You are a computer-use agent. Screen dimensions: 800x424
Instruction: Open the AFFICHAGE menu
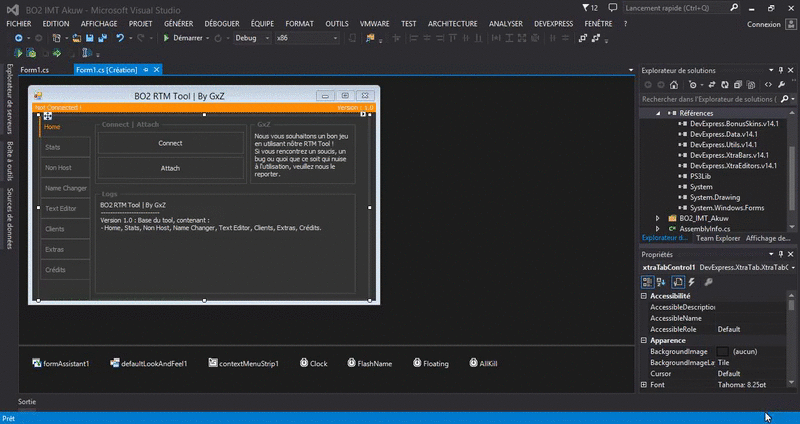click(99, 23)
